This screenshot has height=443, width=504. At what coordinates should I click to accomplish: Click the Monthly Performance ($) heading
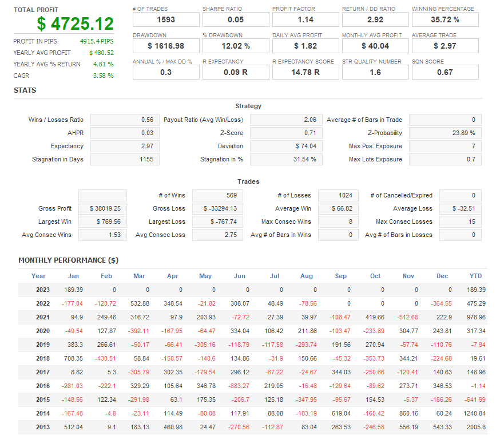click(x=68, y=260)
